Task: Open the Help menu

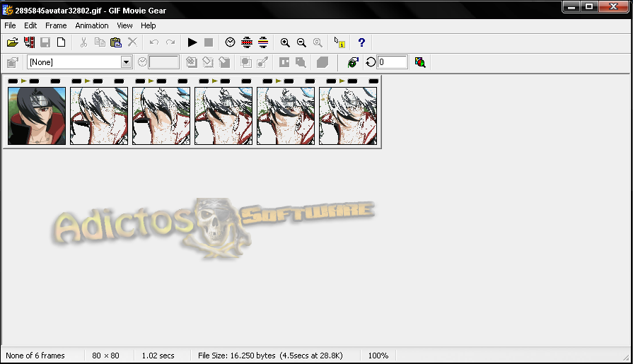Action: click(x=148, y=25)
